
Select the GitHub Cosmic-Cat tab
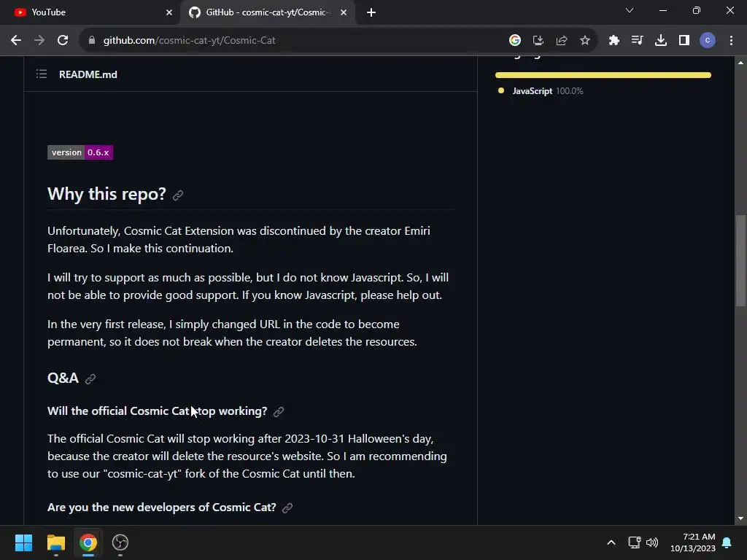(268, 12)
